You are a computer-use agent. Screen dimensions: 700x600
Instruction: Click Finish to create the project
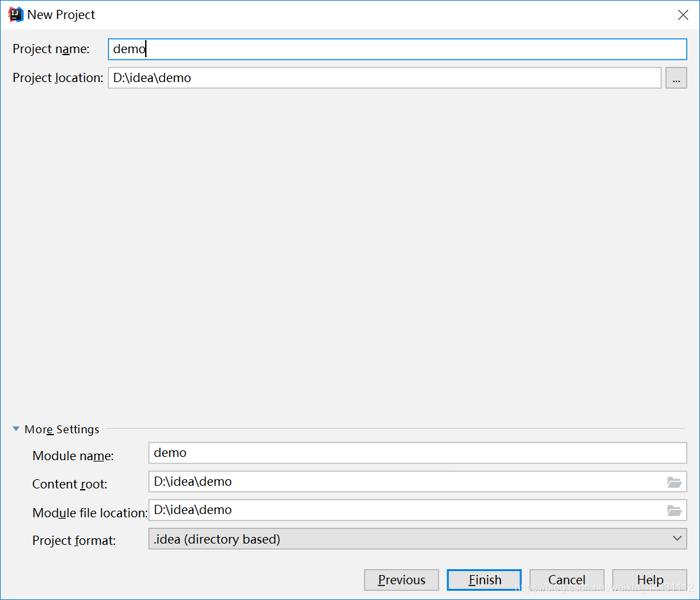click(x=485, y=580)
